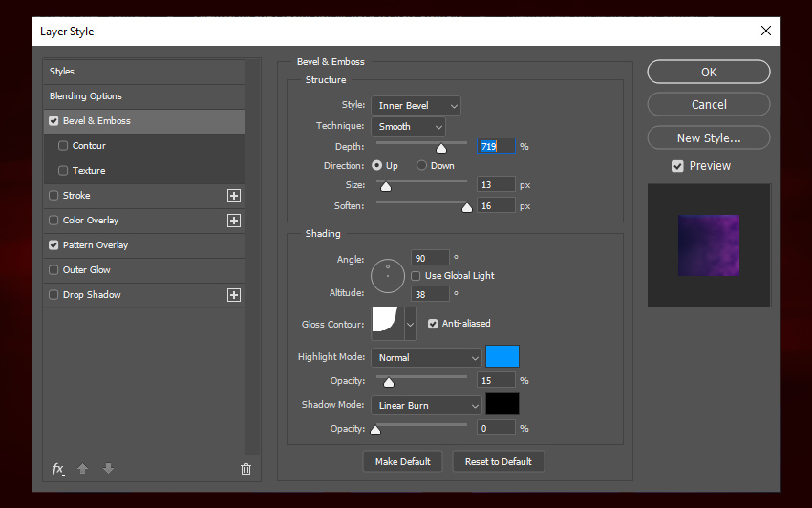812x508 pixels.
Task: Open the Blending Options section
Action: coord(86,96)
